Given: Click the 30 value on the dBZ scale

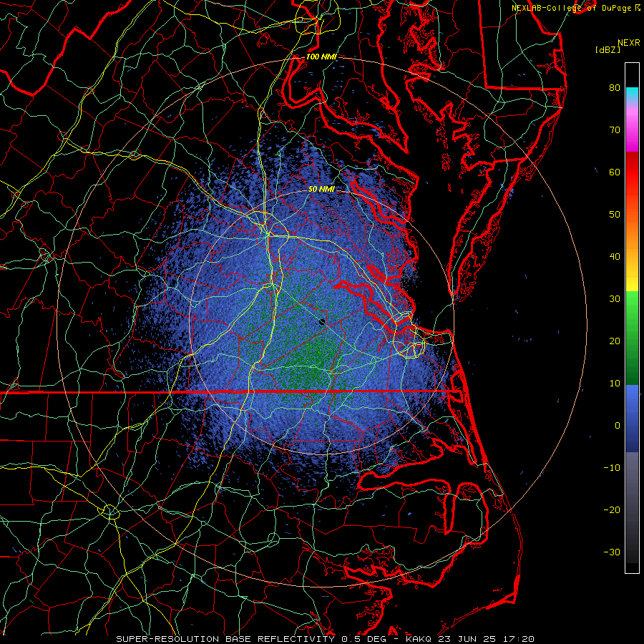Looking at the screenshot, I should pyautogui.click(x=615, y=299).
